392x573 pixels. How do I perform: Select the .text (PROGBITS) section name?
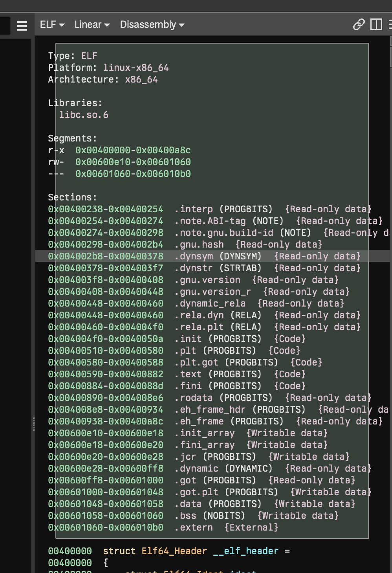(218, 374)
